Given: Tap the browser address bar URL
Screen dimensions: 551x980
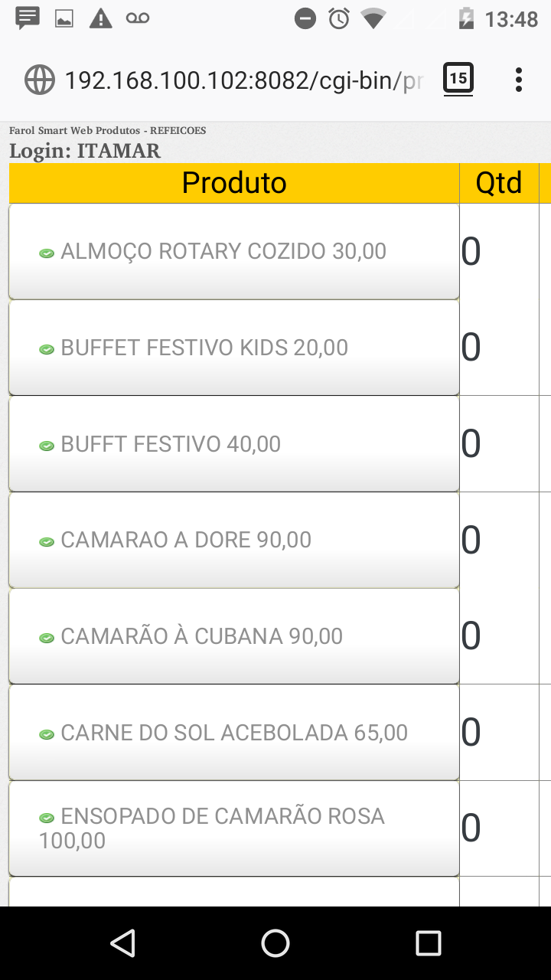Looking at the screenshot, I should coord(243,80).
